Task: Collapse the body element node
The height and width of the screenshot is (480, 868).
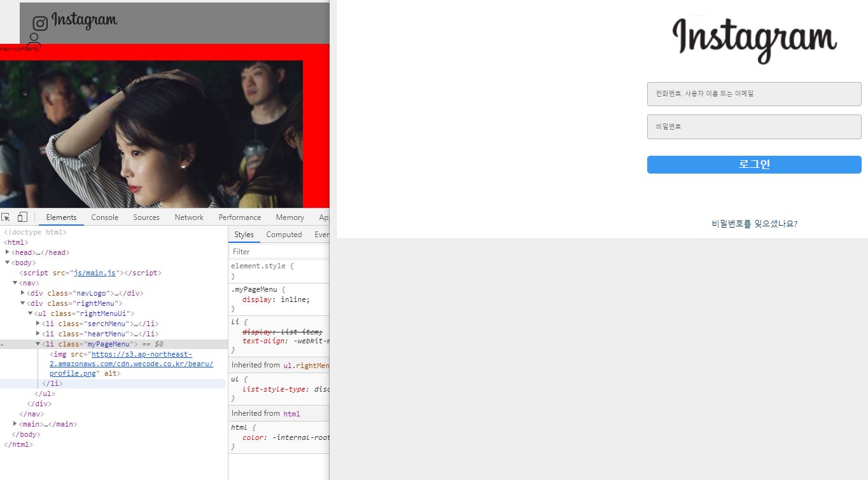Action: point(7,263)
